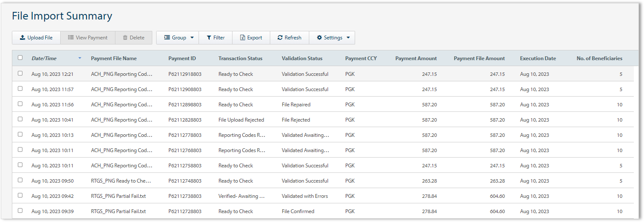The width and height of the screenshot is (644, 222).
Task: Click the File Repaired validation status cell
Action: 296,105
